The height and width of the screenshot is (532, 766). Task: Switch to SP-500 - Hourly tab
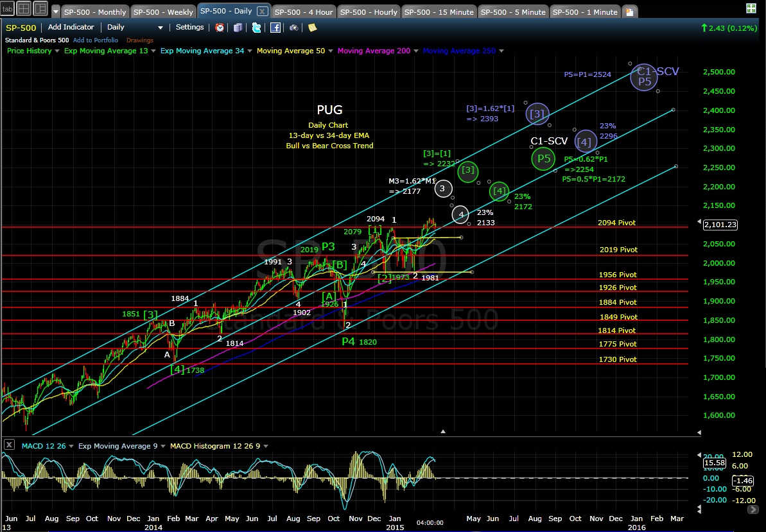click(369, 12)
